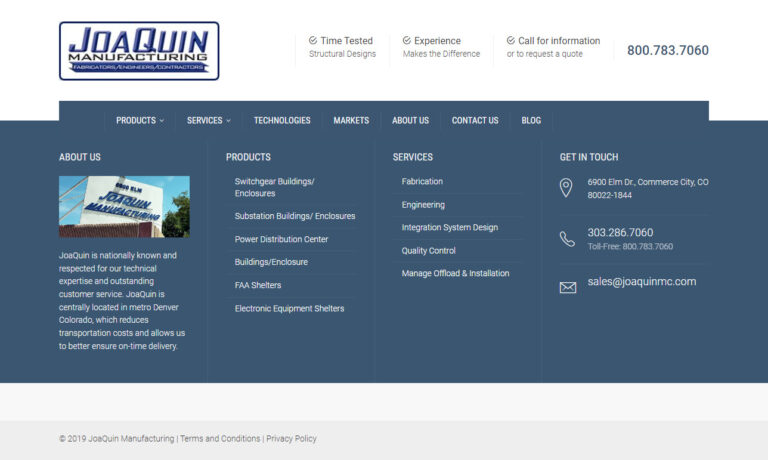768x460 pixels.
Task: Open Switchgear Buildings/Enclosures product link
Action: [275, 187]
